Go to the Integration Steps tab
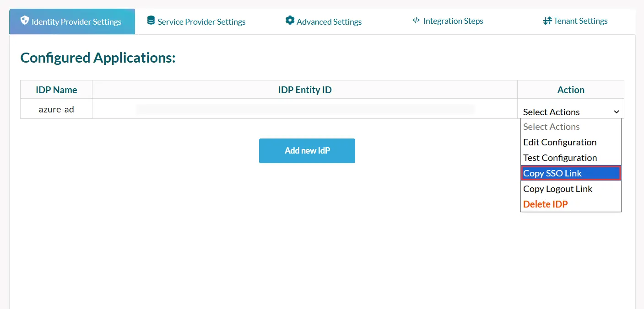The height and width of the screenshot is (309, 644). coord(453,21)
